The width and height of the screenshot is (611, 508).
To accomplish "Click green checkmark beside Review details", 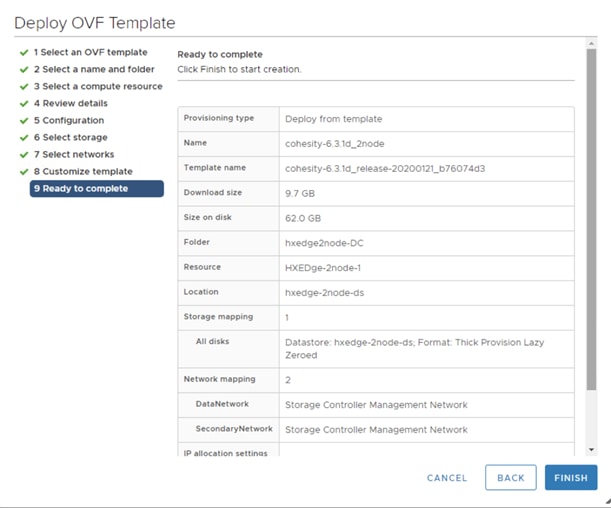I will [24, 104].
